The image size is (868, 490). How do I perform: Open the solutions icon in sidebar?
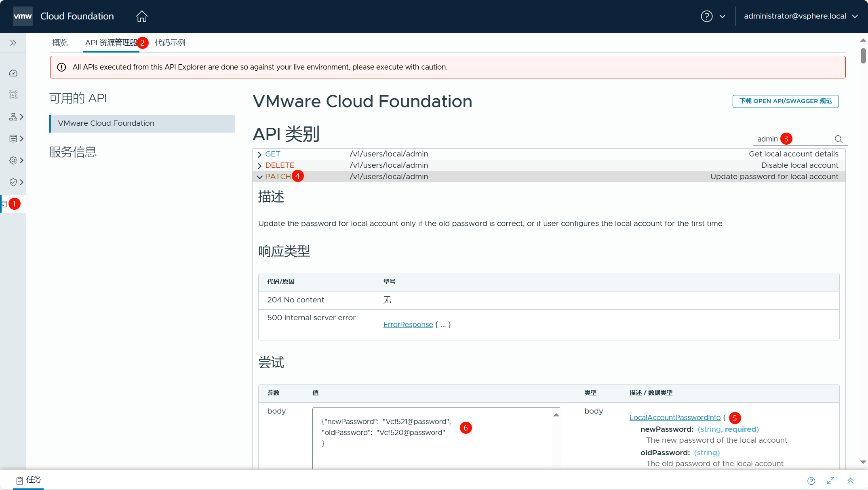13,95
